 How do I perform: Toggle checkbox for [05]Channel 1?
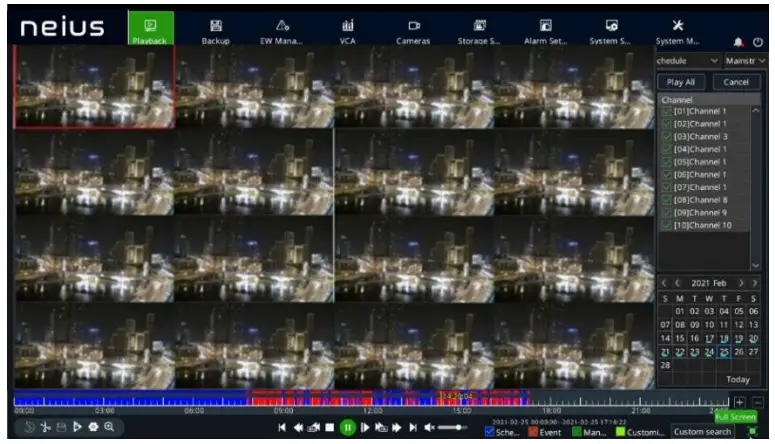coord(667,162)
